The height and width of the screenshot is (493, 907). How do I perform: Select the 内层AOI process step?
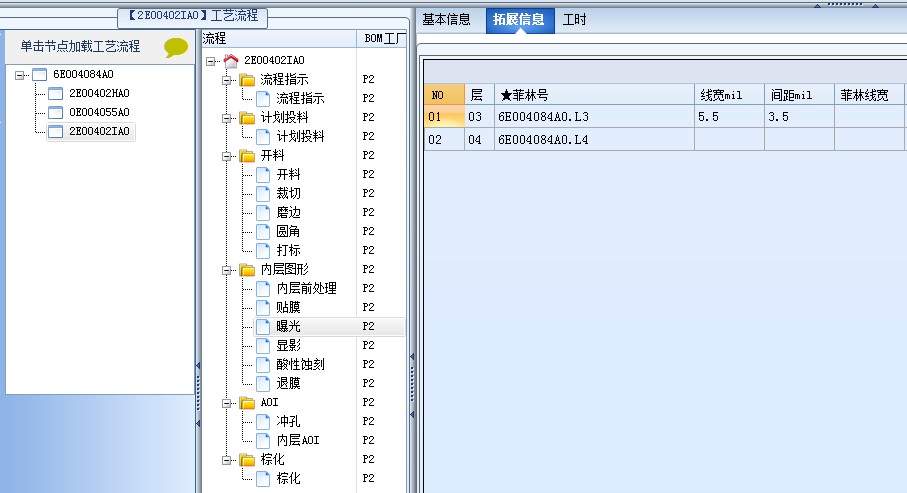coord(298,440)
